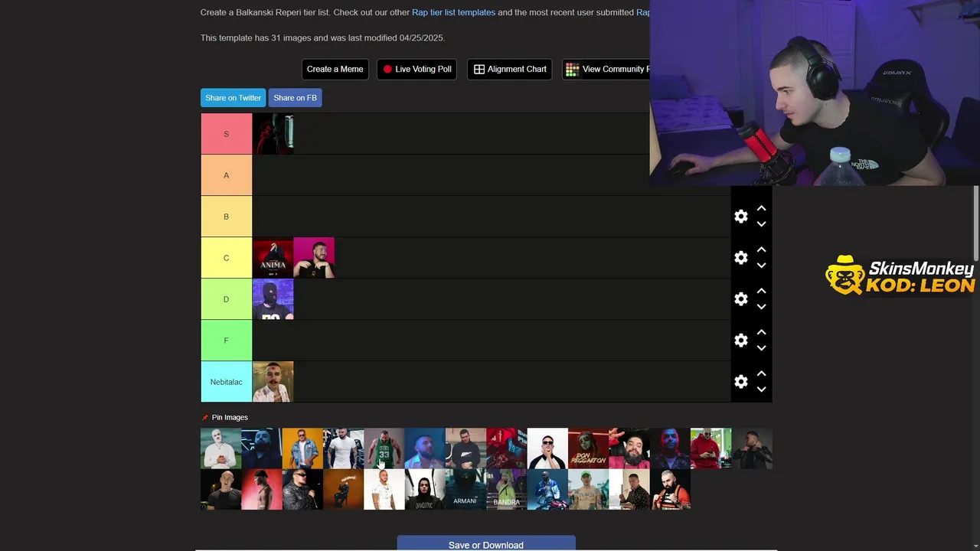Click the rapper image in Nebitalac tier
Image resolution: width=980 pixels, height=551 pixels.
(x=273, y=382)
